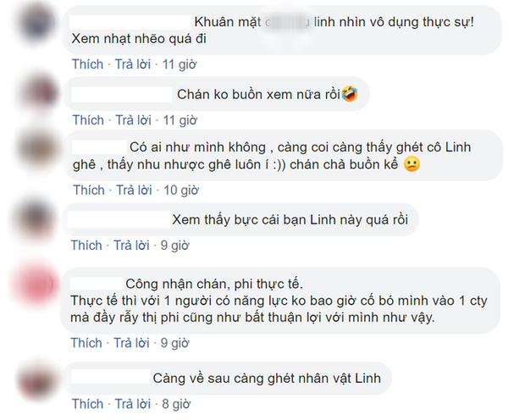The image size is (525, 420).
Task: Click the '10 giờ' comment timestamp
Action: pyautogui.click(x=181, y=189)
